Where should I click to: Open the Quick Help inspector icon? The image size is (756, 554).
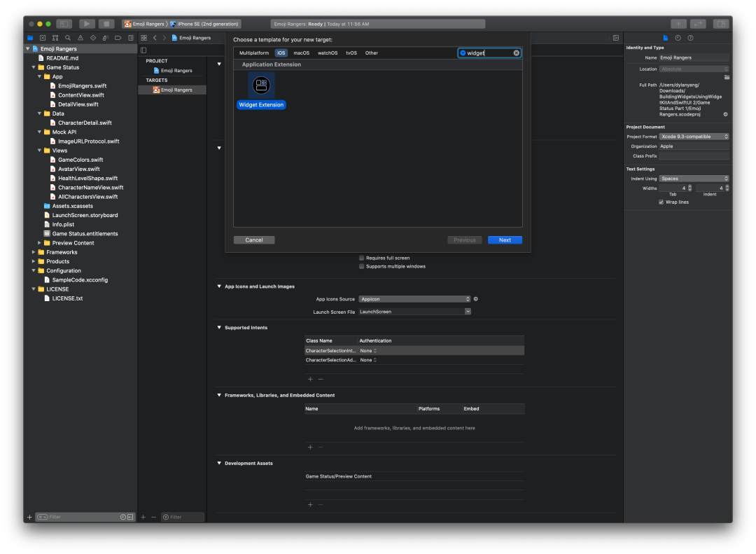(x=690, y=38)
